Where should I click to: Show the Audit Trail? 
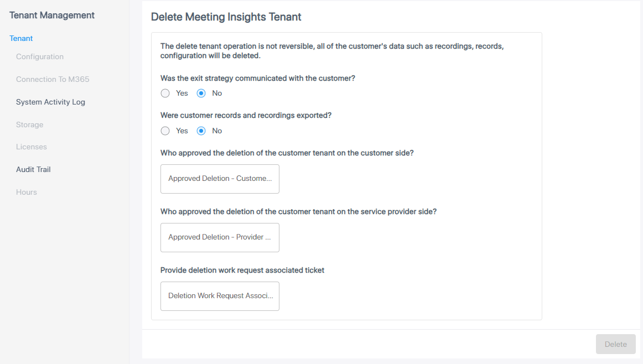point(33,170)
